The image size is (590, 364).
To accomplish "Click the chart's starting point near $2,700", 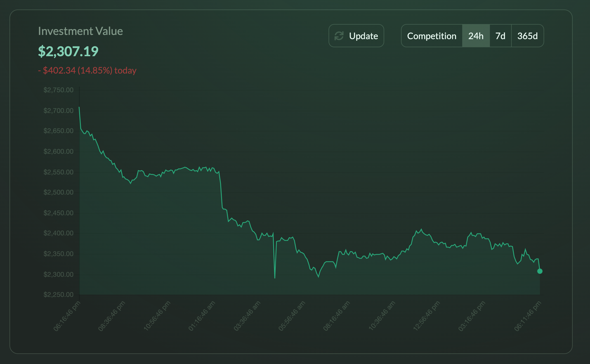I will [x=79, y=107].
